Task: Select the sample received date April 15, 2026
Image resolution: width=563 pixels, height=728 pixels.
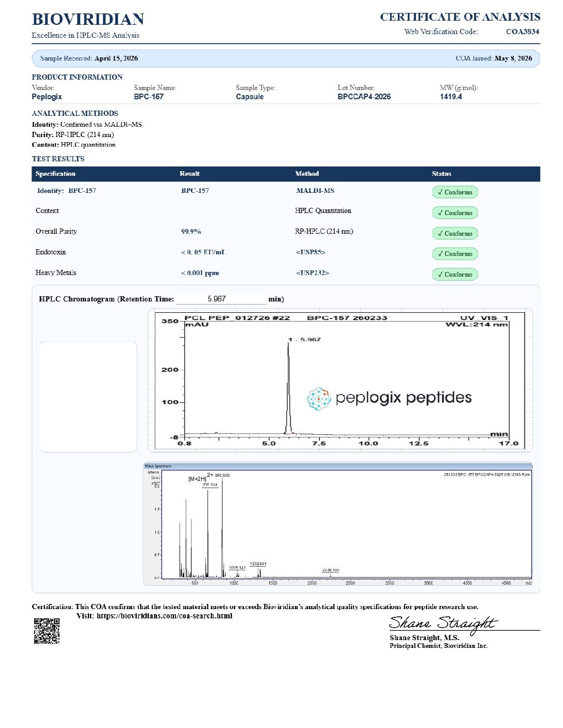Action: pos(116,58)
